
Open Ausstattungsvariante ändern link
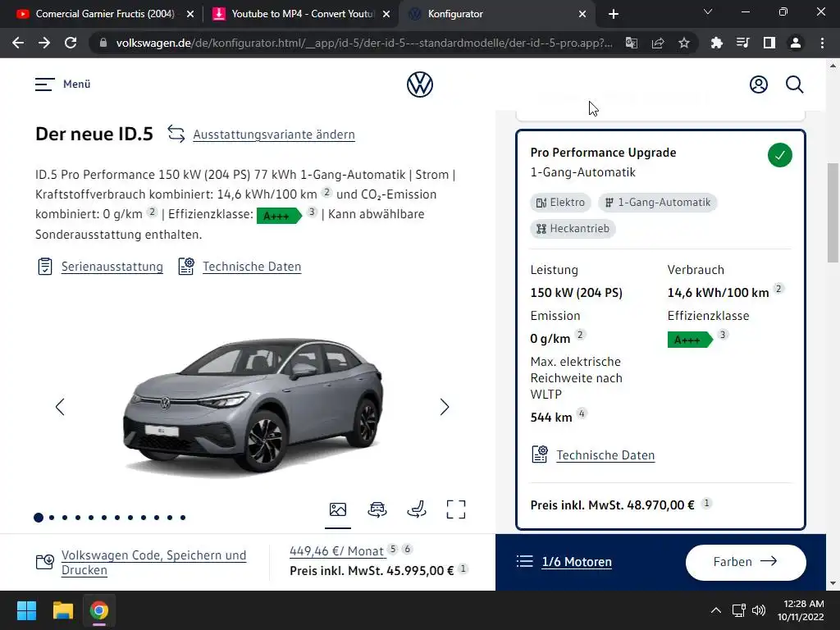(274, 135)
